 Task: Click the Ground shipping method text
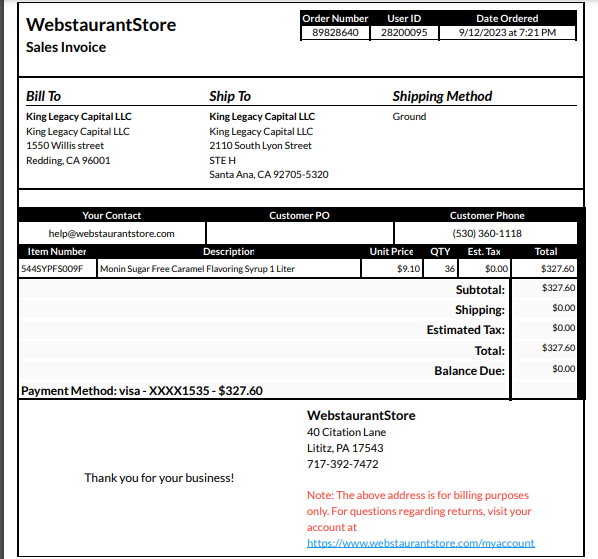409,117
